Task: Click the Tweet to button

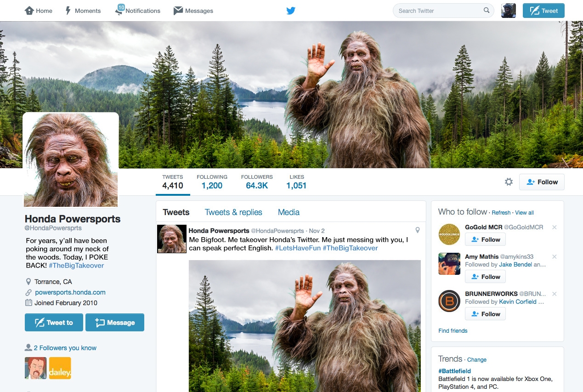Action: point(54,323)
